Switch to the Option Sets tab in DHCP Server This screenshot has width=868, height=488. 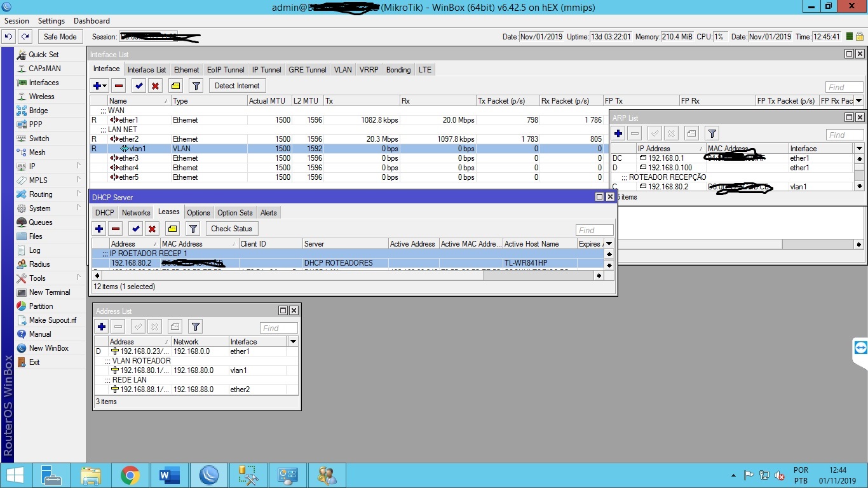coord(234,213)
